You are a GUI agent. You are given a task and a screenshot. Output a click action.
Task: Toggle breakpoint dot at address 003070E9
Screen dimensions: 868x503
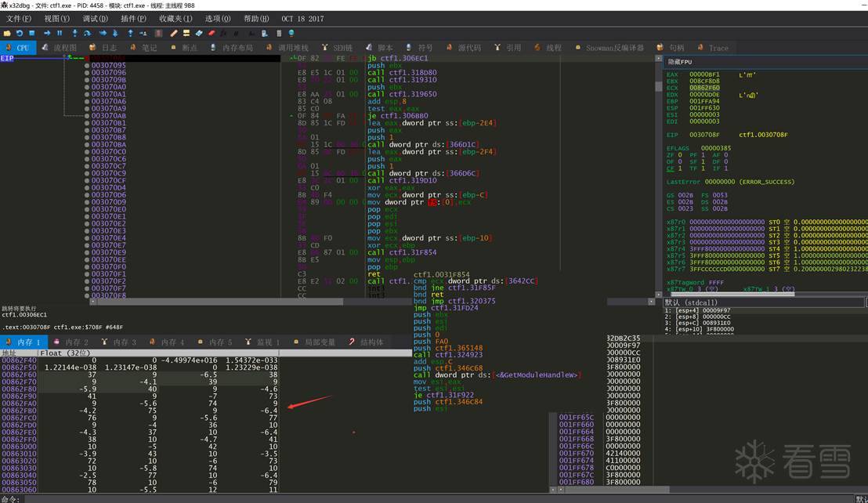[x=87, y=252]
